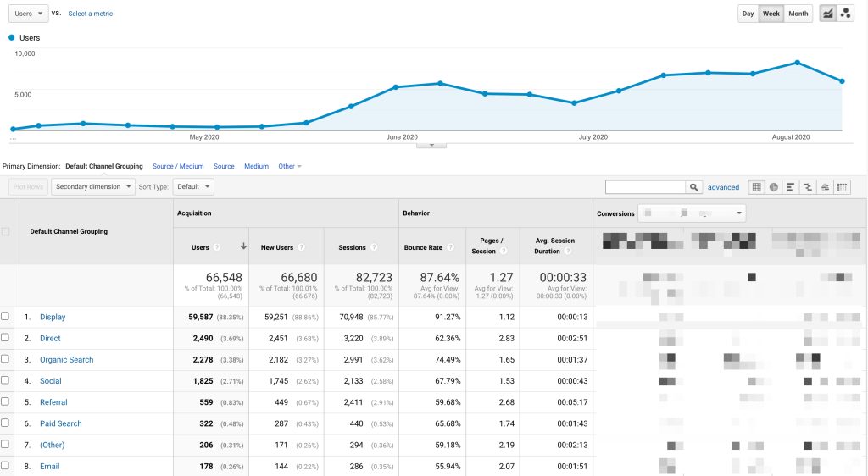Open the advanced filter link
Image resolution: width=868 pixels, height=476 pixels.
coord(723,187)
